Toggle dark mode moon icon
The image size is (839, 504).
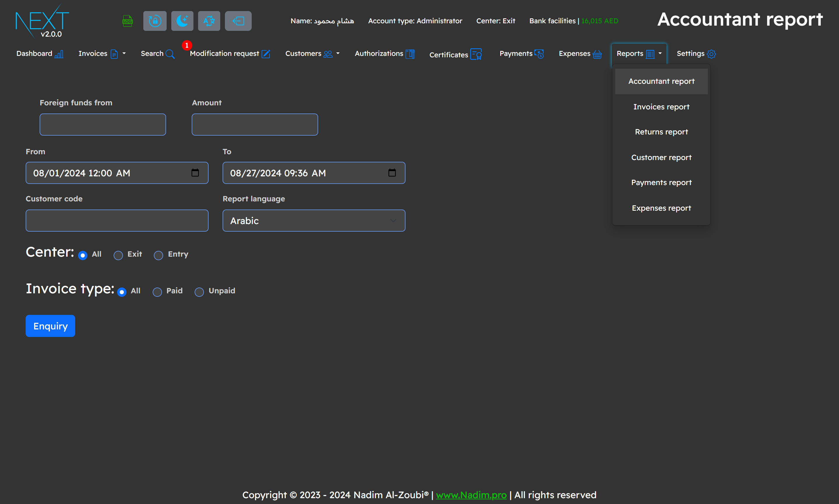pos(182,21)
